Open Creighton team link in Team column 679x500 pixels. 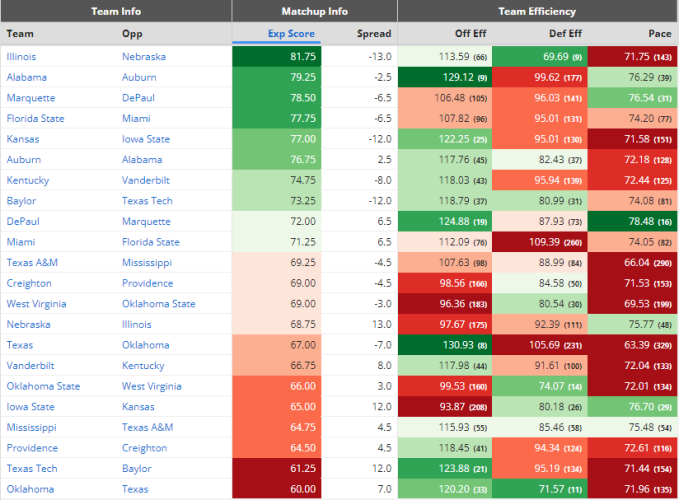(29, 284)
